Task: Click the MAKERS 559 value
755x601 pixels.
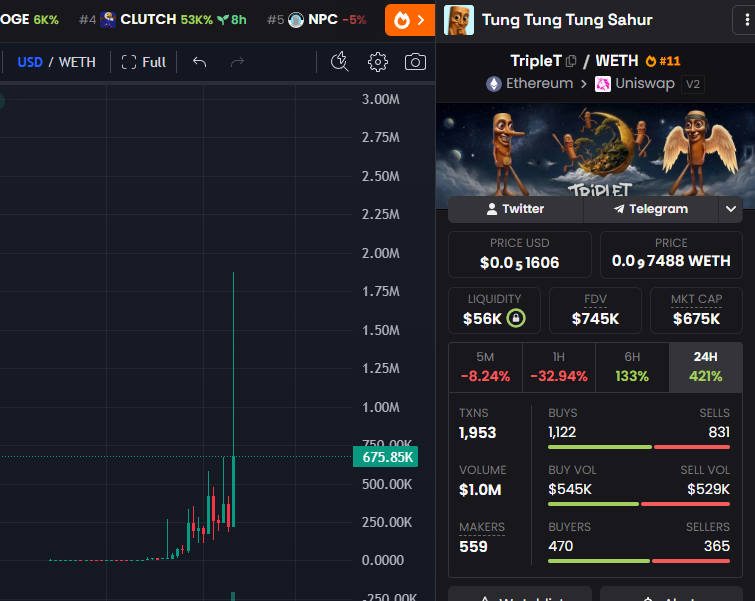Action: (473, 547)
